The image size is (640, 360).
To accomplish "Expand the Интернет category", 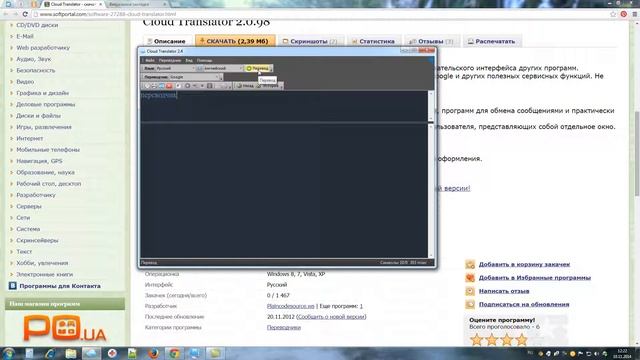I will pyautogui.click(x=29, y=138).
